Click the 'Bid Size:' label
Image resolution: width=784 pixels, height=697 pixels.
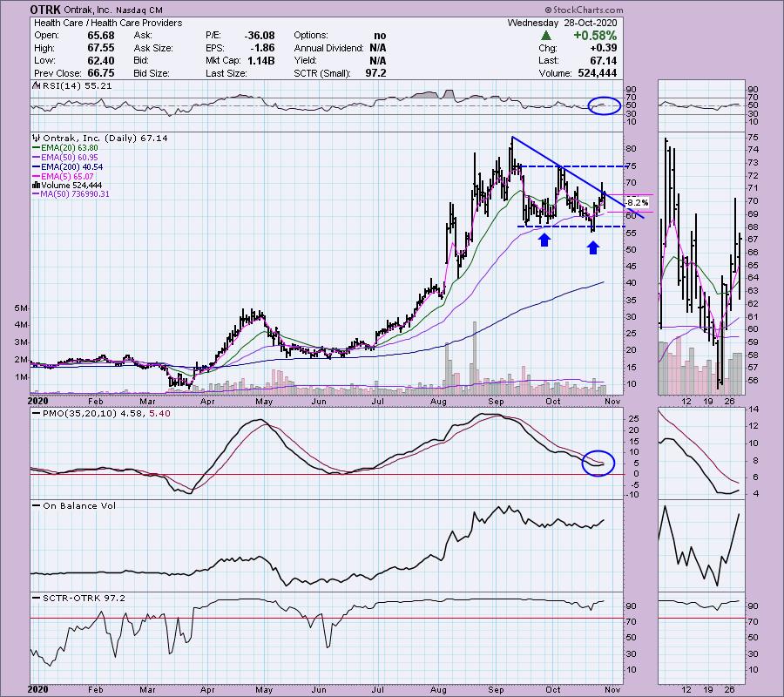pyautogui.click(x=152, y=73)
